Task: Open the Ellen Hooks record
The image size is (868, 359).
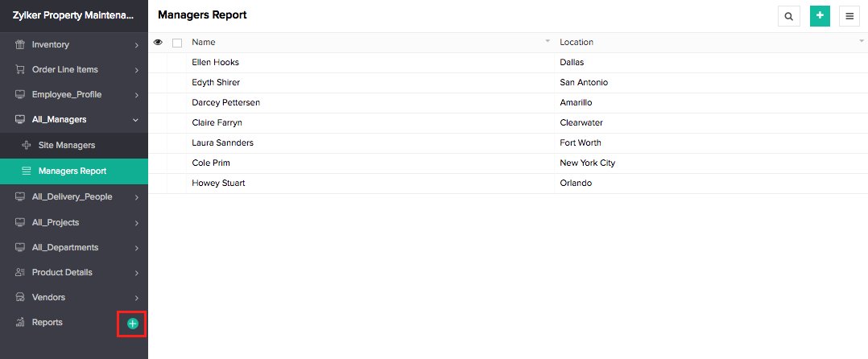Action: coord(215,63)
